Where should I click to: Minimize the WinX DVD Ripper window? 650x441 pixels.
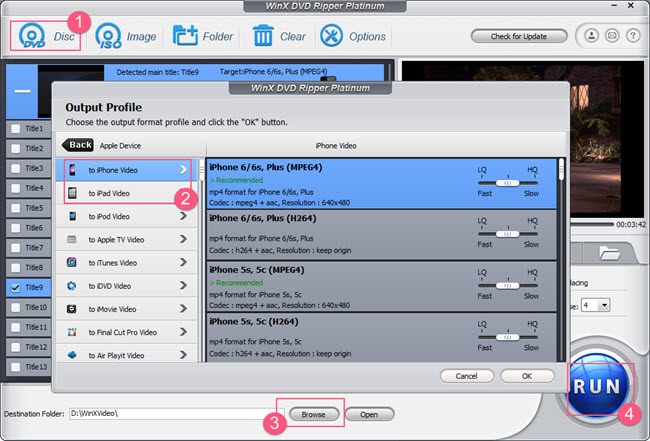click(614, 6)
